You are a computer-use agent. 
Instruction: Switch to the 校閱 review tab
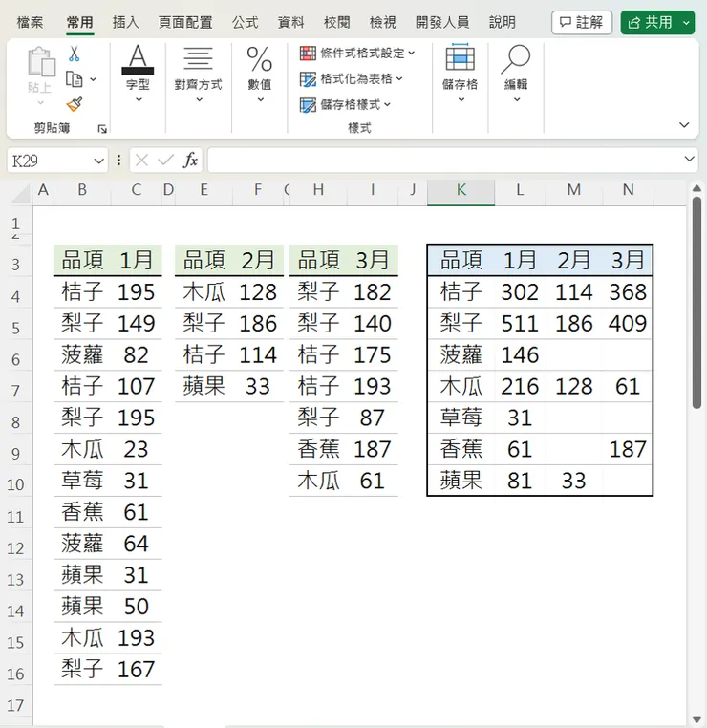pyautogui.click(x=336, y=22)
